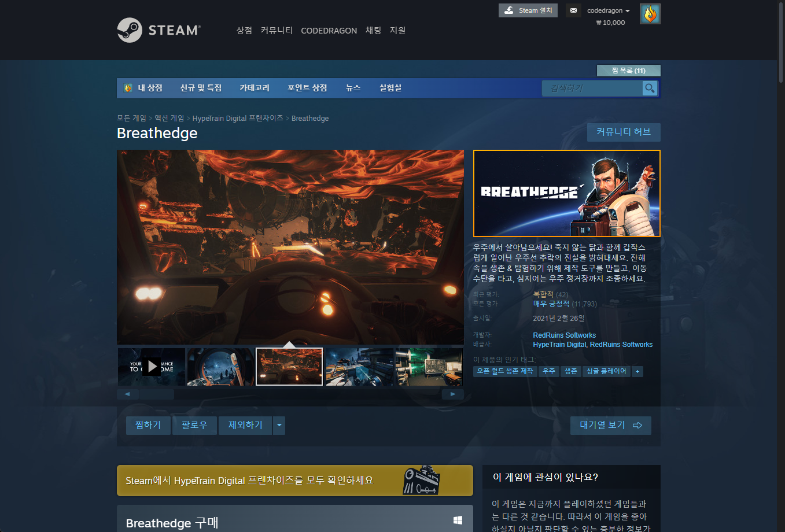Click the HypeTrain Digital publisher link

(x=560, y=345)
